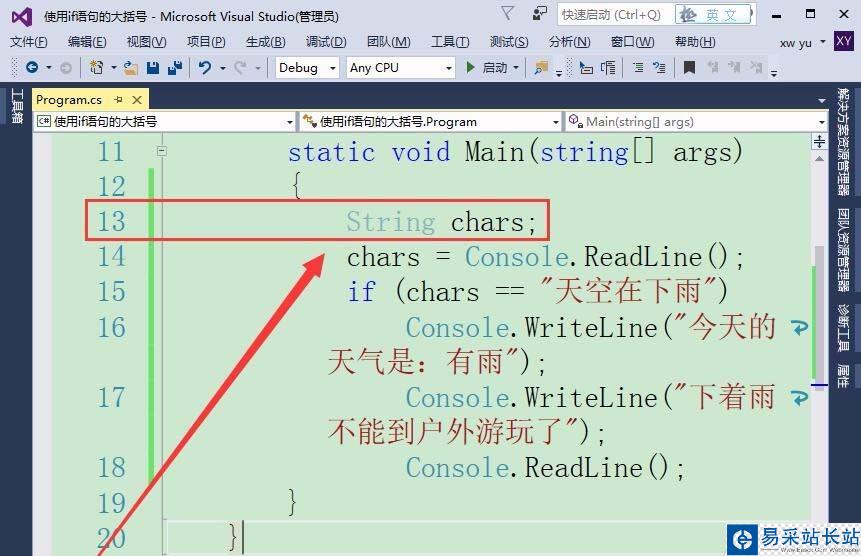The width and height of the screenshot is (861, 556).
Task: Click the save all icon
Action: coord(175,68)
